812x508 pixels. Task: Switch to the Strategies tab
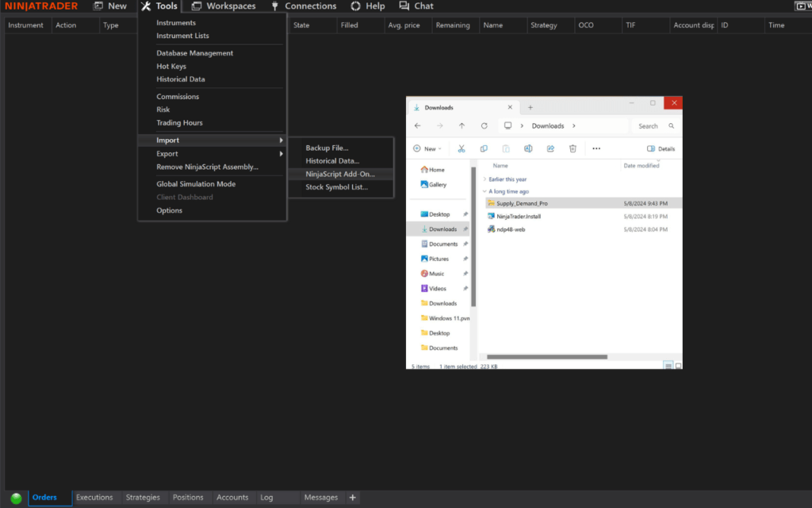click(x=143, y=497)
